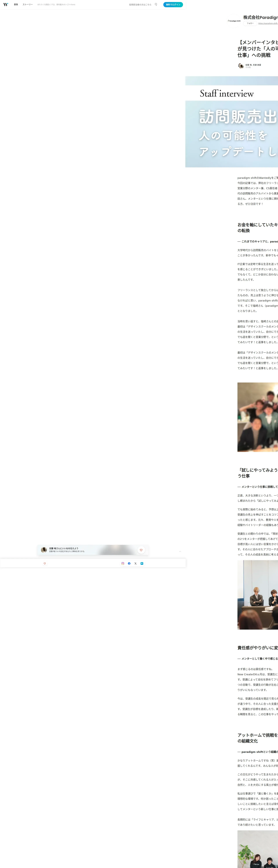278x868 pixels.
Task: Open the paradigm-shift company URL link
Action: point(268,24)
